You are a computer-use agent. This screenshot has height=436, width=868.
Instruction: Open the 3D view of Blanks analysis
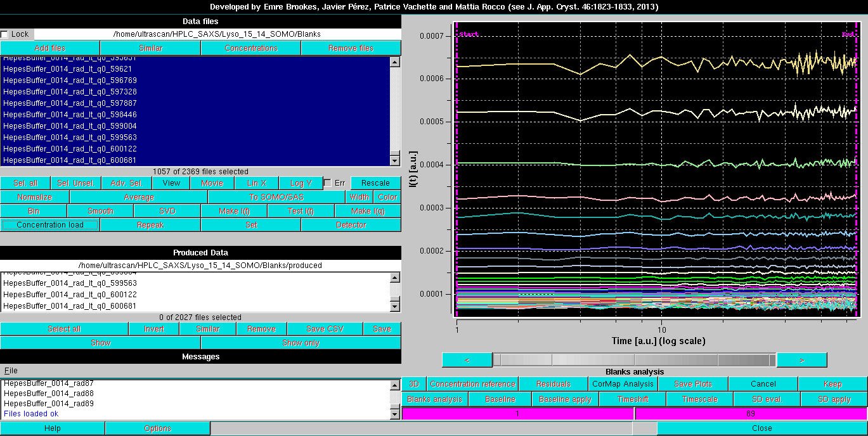click(413, 383)
